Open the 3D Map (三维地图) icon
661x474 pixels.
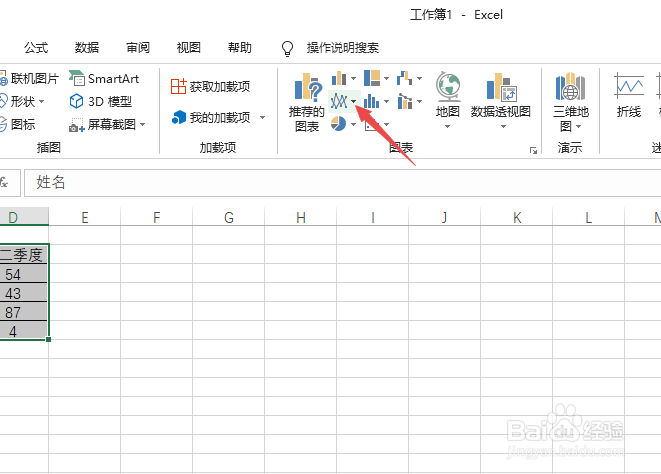pyautogui.click(x=570, y=87)
